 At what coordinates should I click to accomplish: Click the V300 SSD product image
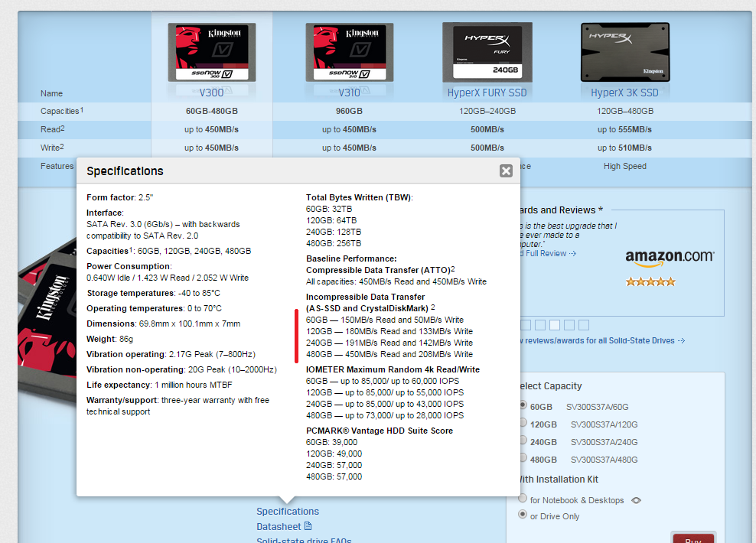click(212, 53)
